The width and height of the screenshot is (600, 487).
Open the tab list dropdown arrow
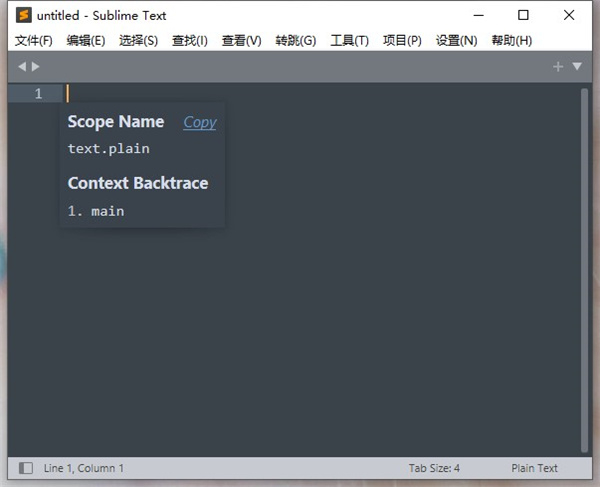coord(577,67)
